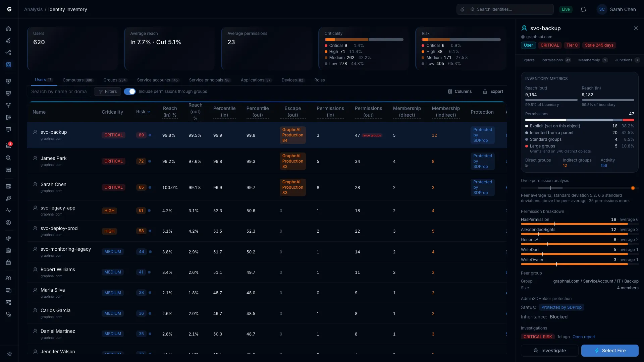Sort by Risk column dropdown arrow
Viewport: 644px width, 362px height.
click(x=149, y=112)
